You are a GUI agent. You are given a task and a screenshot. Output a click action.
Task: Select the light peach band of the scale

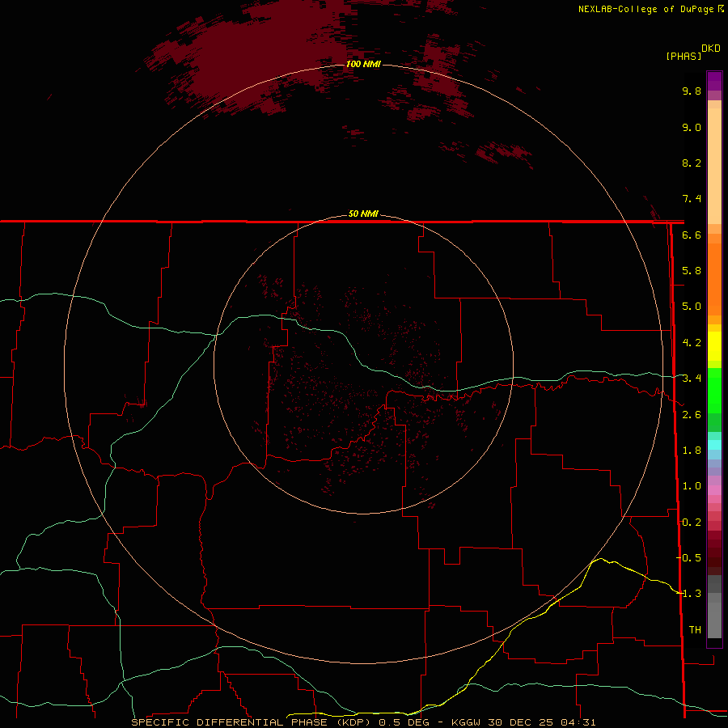(714, 166)
